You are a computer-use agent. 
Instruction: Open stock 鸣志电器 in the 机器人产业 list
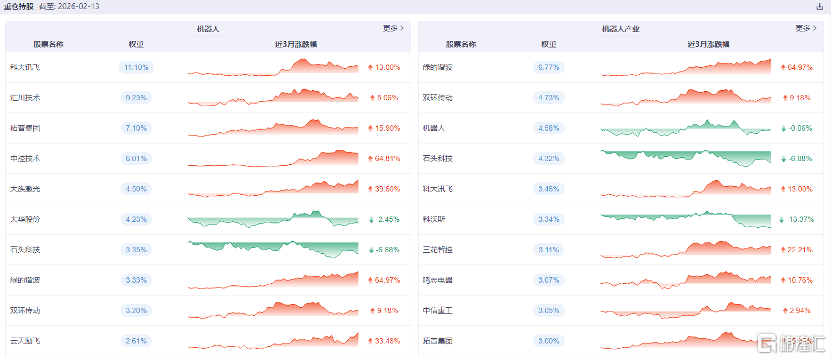click(438, 280)
